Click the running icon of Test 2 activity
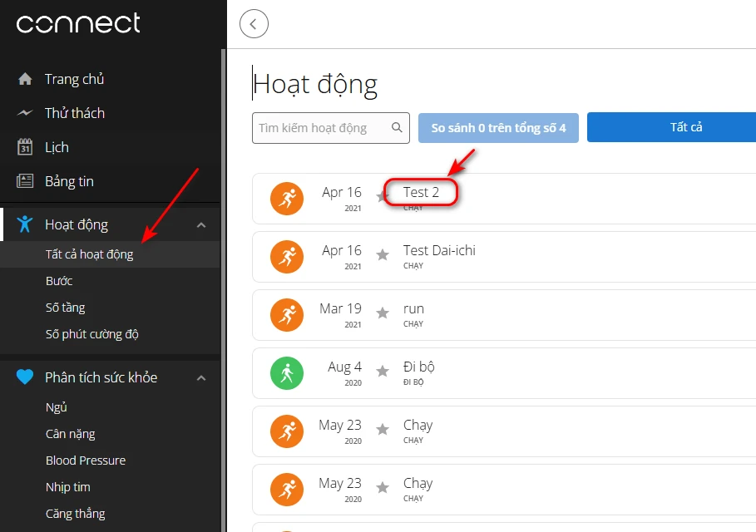Image resolution: width=756 pixels, height=532 pixels. (287, 199)
